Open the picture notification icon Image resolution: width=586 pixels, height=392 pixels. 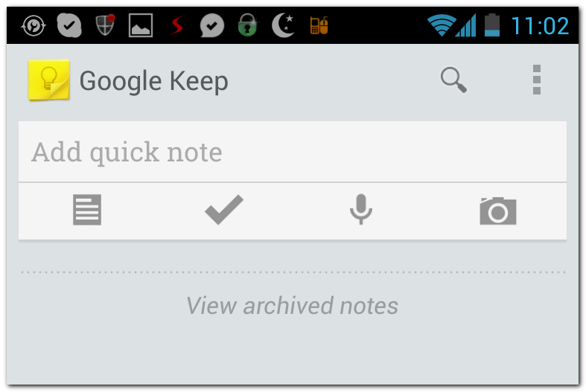pos(141,25)
